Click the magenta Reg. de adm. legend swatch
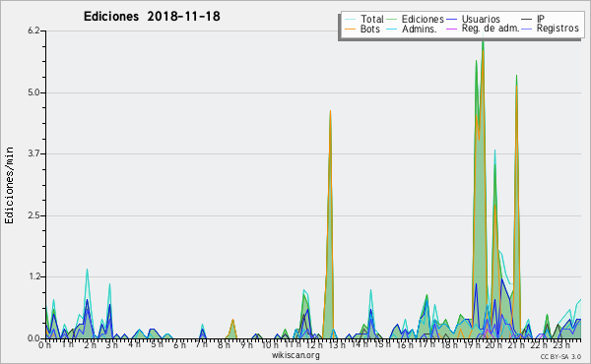The image size is (591, 364). point(451,29)
